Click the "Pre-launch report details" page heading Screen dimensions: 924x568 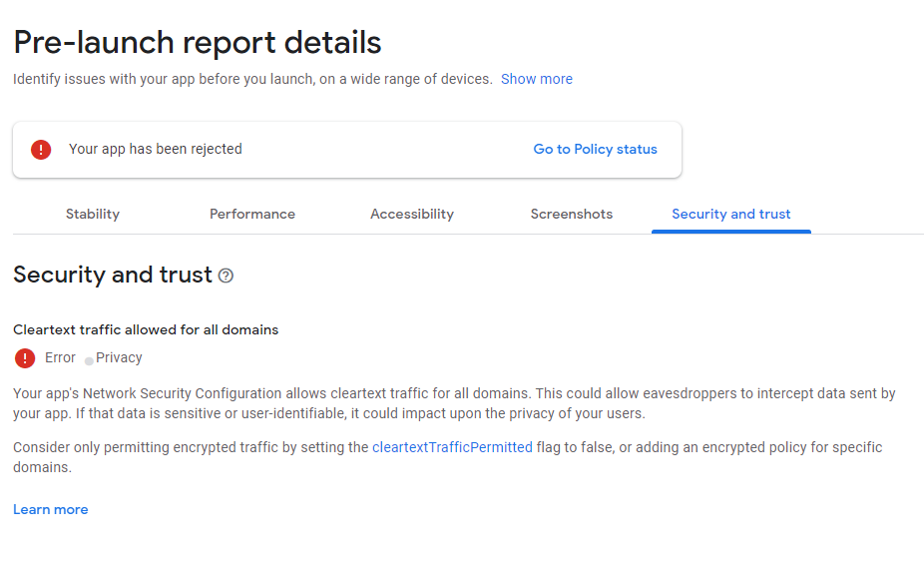click(x=198, y=43)
